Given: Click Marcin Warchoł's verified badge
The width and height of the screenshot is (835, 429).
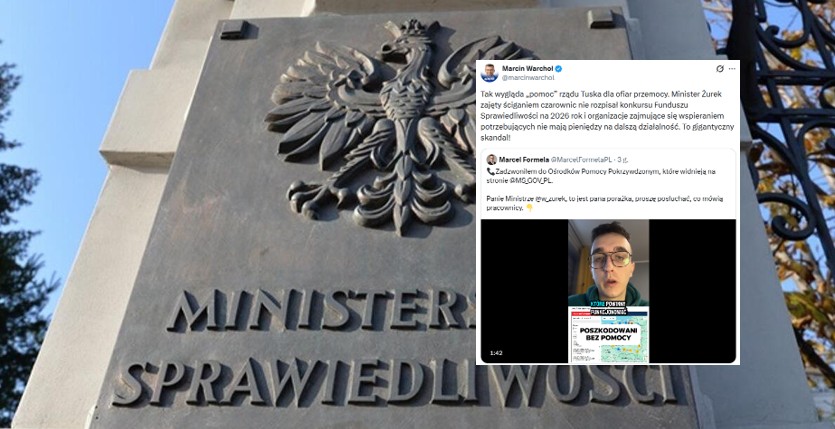Looking at the screenshot, I should (559, 69).
